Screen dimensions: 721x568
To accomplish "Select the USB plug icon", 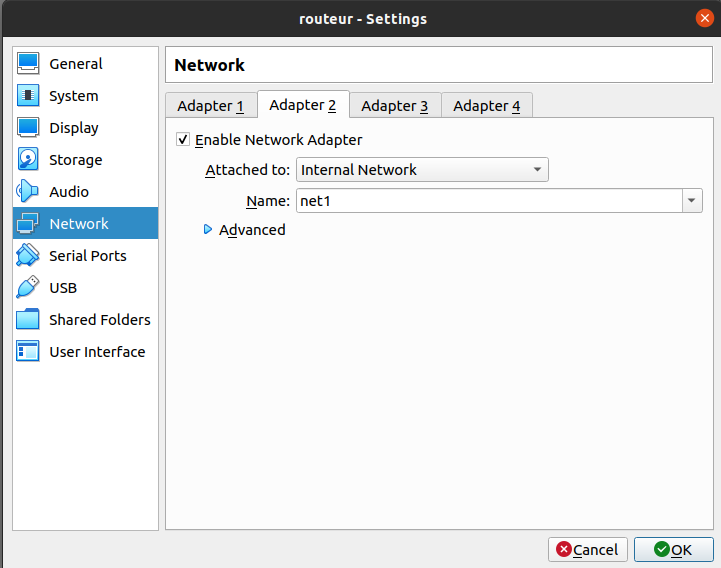I will pos(29,288).
